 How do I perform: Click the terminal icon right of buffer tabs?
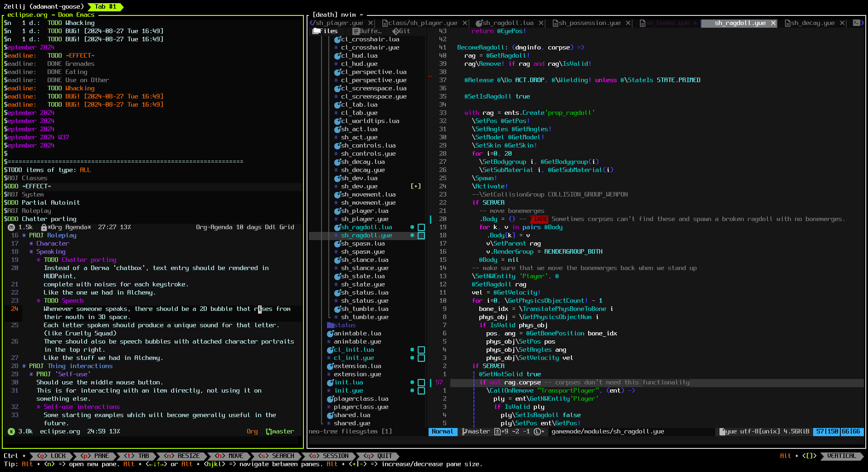point(856,23)
